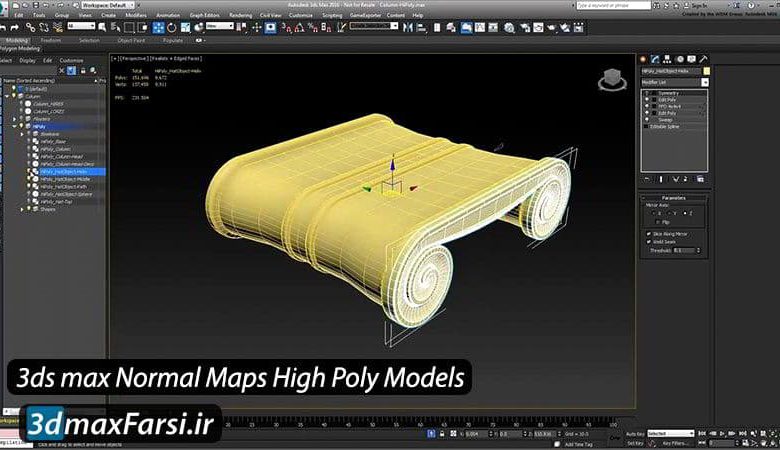The image size is (780, 450).
Task: Click the Sign In link
Action: (699, 5)
